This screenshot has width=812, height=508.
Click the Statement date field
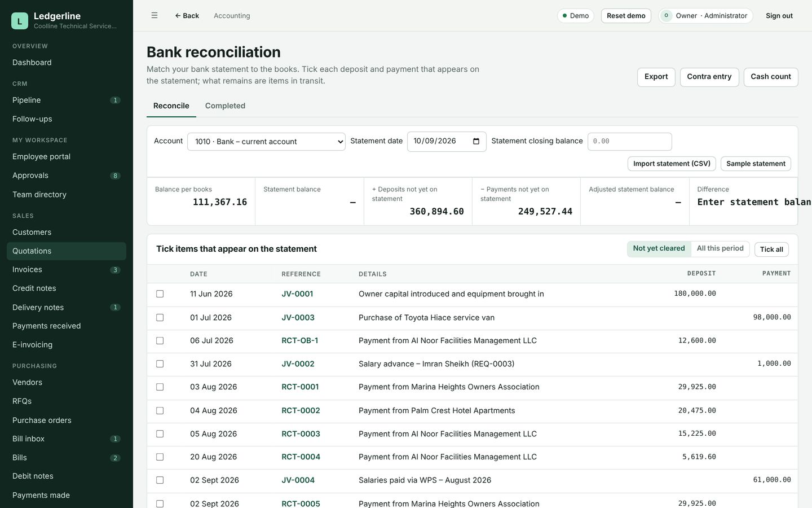pyautogui.click(x=447, y=142)
